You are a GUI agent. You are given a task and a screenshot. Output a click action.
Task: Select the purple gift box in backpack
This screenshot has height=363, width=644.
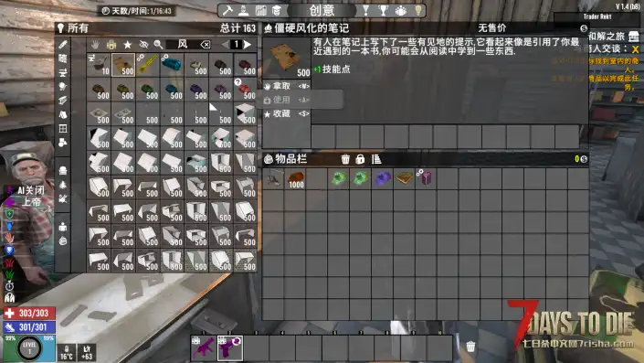425,179
